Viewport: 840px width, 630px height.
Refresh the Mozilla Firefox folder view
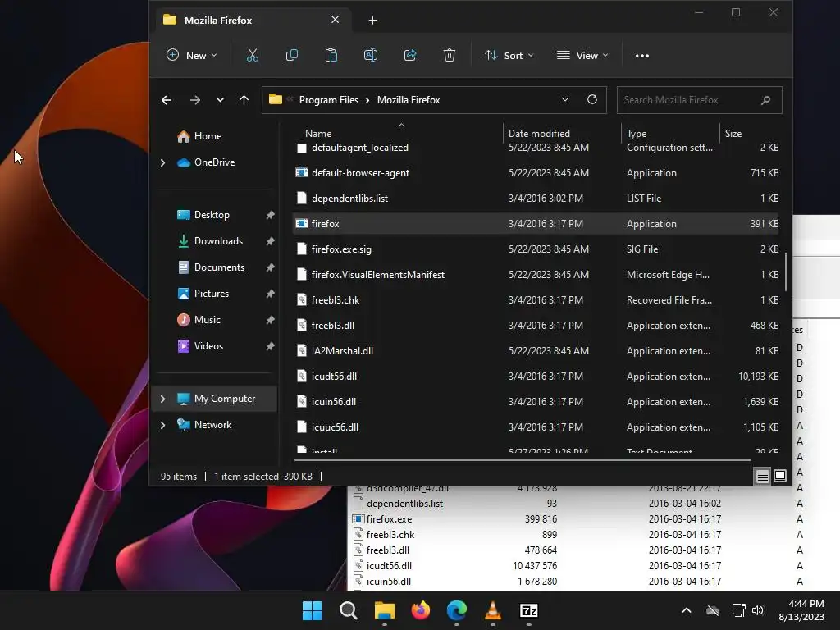(592, 99)
